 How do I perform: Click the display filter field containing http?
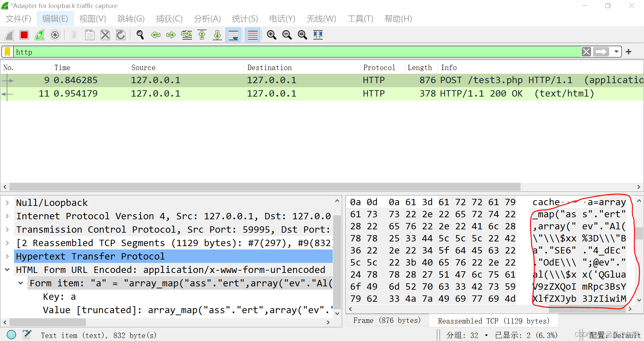coord(297,52)
